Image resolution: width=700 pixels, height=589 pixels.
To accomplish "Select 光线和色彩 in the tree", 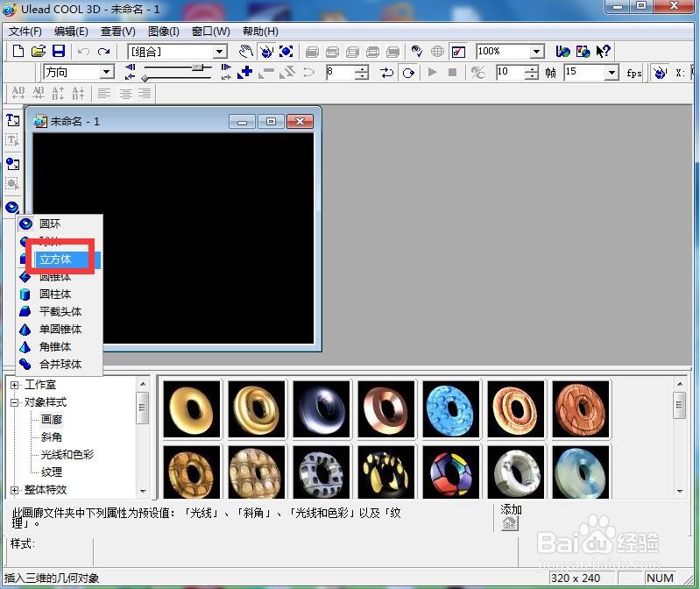I will 67,455.
